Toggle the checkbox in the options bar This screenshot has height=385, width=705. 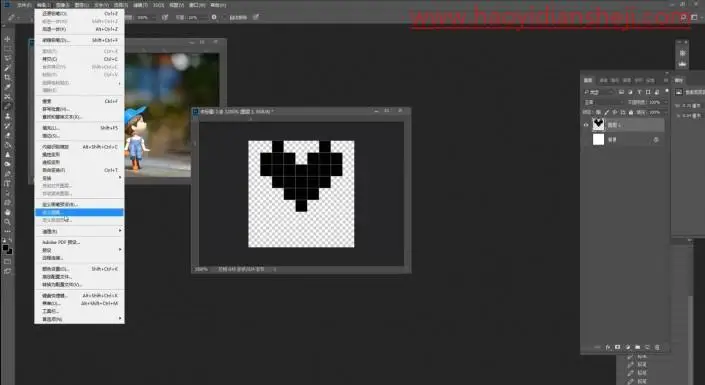224,18
